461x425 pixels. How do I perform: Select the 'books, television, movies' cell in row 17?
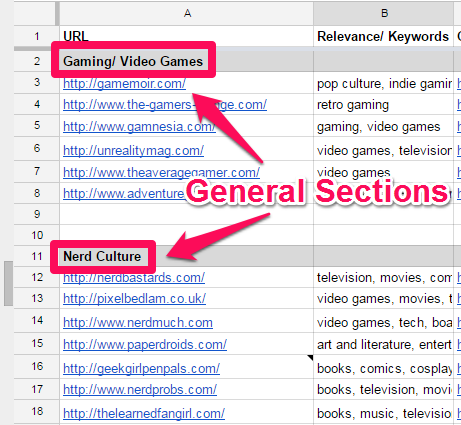pyautogui.click(x=383, y=389)
